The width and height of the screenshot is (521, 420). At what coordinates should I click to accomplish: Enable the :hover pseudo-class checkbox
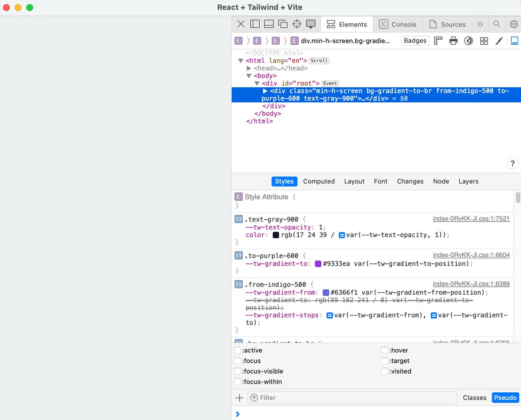[385, 350]
